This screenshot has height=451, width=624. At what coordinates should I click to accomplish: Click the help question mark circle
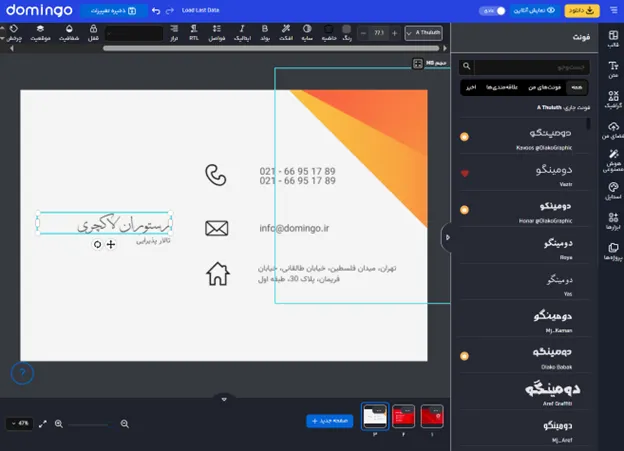pos(23,373)
